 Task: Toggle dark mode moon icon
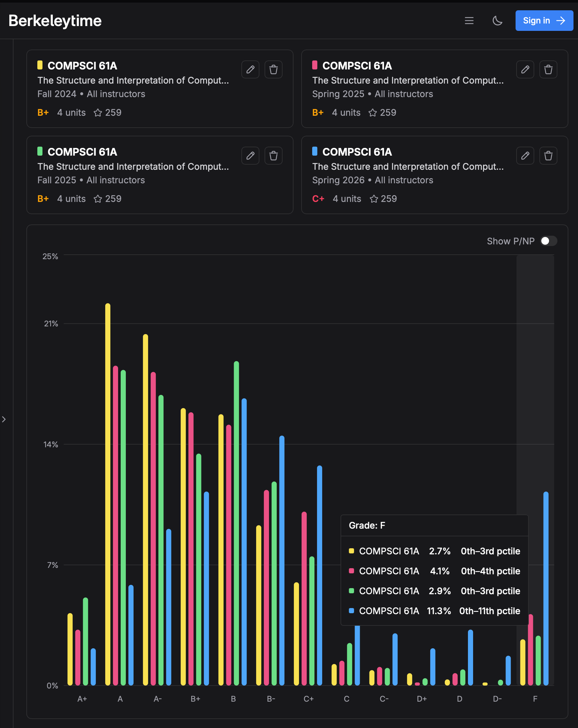tap(497, 21)
